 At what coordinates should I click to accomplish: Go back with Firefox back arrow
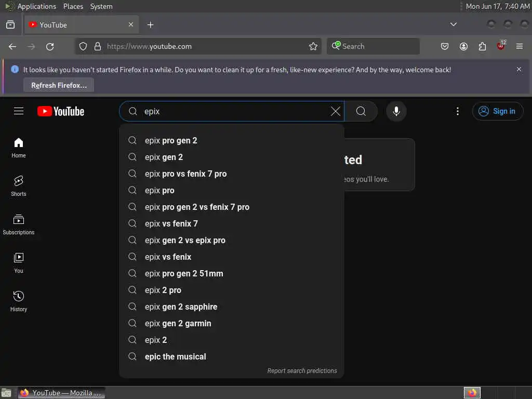[12, 46]
